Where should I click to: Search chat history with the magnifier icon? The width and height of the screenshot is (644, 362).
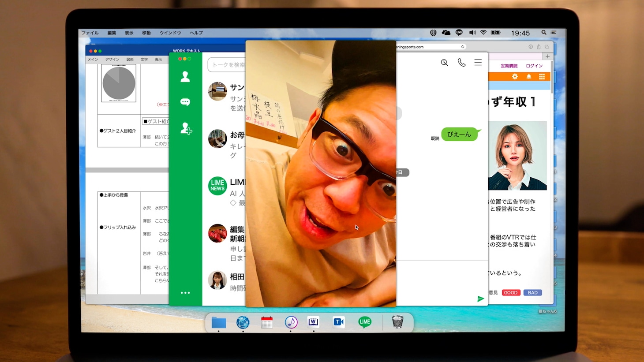[444, 63]
